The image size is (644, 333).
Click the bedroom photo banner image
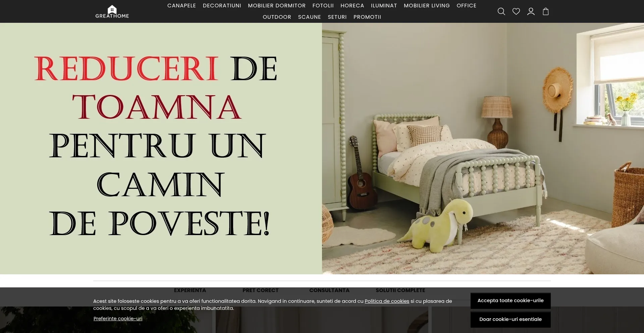(483, 149)
